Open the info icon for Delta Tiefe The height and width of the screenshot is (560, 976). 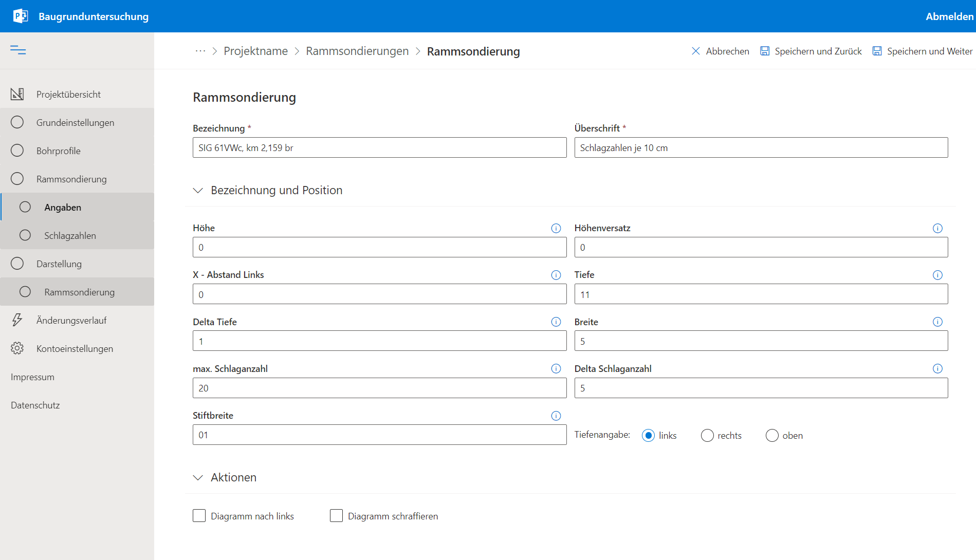coord(556,322)
